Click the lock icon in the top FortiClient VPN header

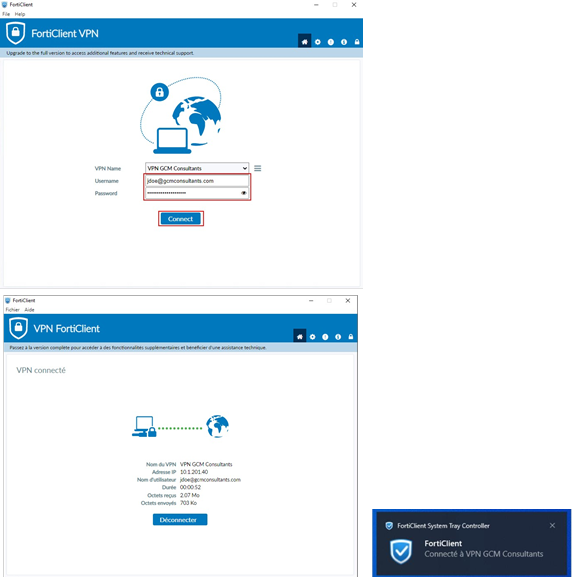(x=357, y=42)
